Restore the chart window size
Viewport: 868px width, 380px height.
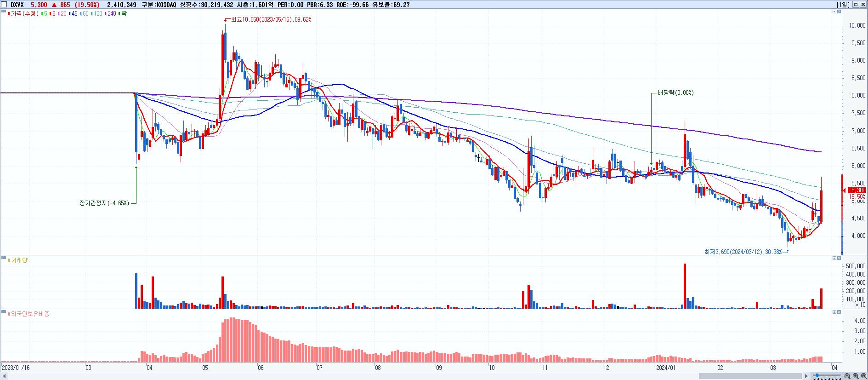(x=856, y=5)
